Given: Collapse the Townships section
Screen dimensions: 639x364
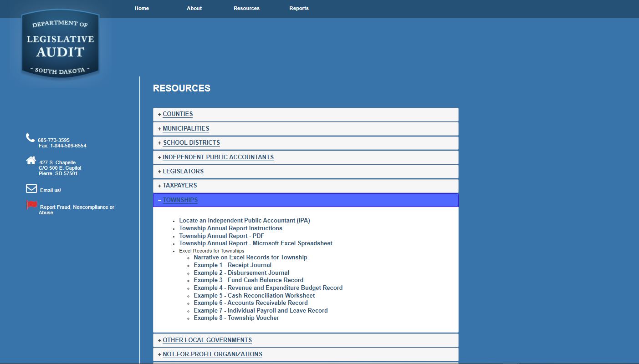Looking at the screenshot, I should (180, 200).
